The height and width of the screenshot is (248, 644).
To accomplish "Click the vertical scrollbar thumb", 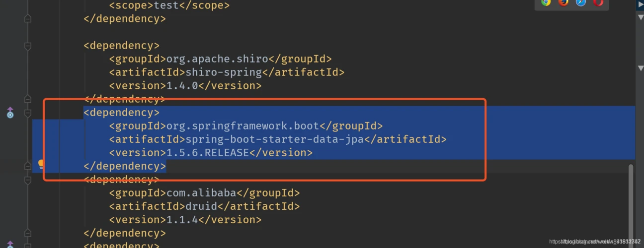I will point(631,198).
